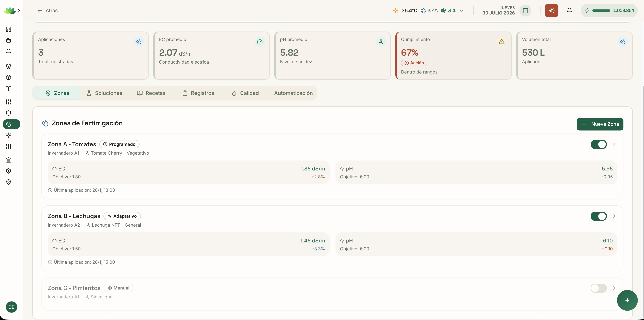Click the floating green plus button
This screenshot has height=320, width=644.
click(x=627, y=300)
